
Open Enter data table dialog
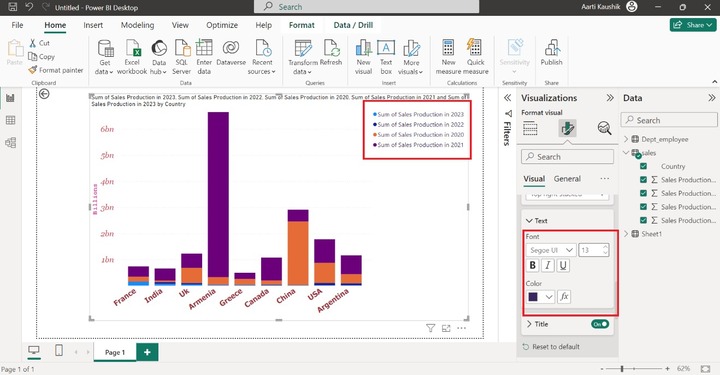tap(204, 57)
